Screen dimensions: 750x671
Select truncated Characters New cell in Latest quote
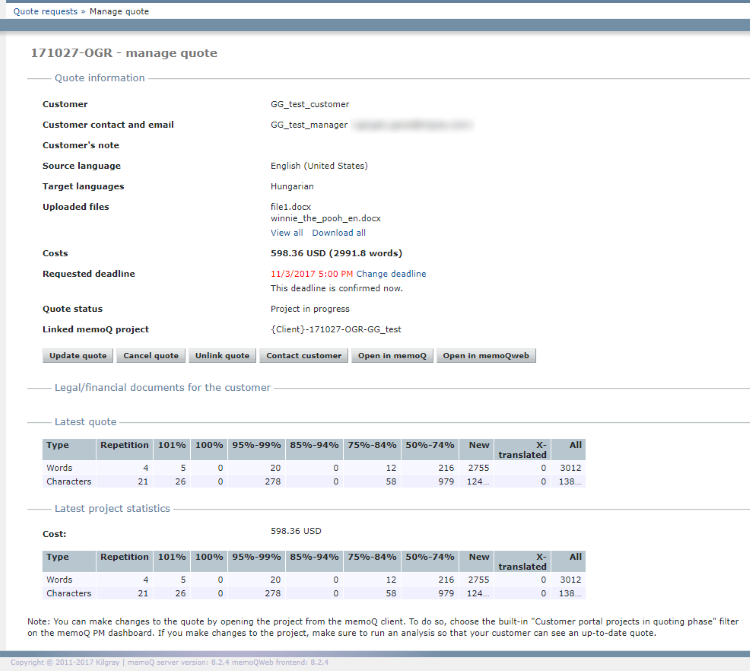click(479, 481)
